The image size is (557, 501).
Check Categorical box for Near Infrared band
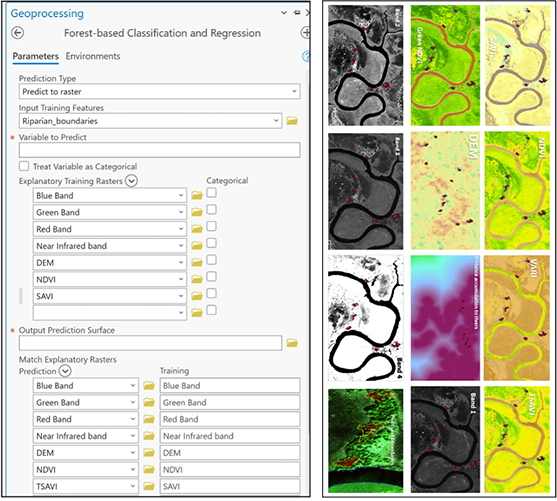tap(211, 243)
